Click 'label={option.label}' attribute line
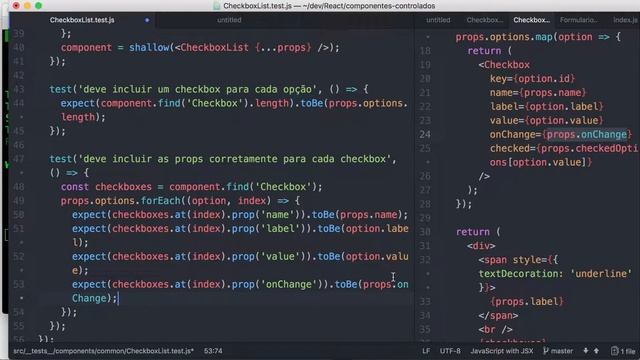This screenshot has width=640, height=360. (x=547, y=106)
